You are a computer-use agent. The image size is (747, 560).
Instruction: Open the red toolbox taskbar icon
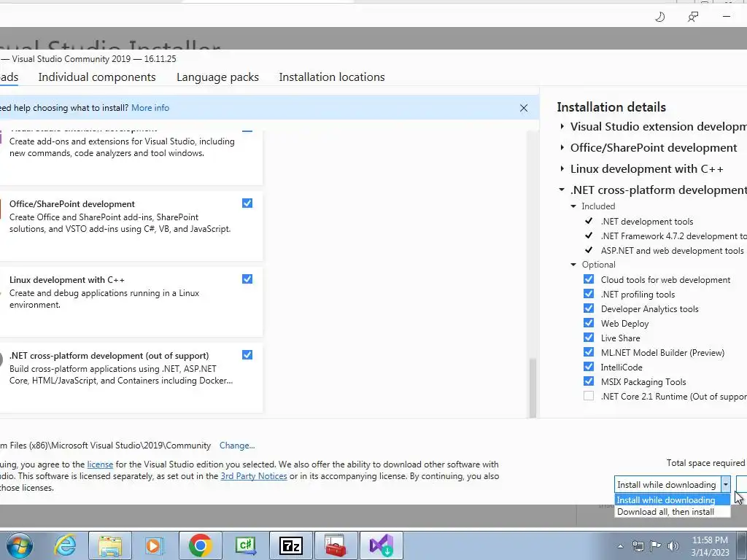[336, 545]
